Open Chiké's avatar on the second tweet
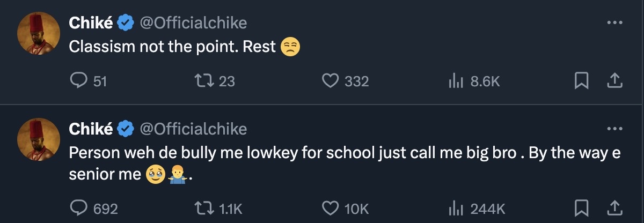The width and height of the screenshot is (644, 223). click(38, 139)
